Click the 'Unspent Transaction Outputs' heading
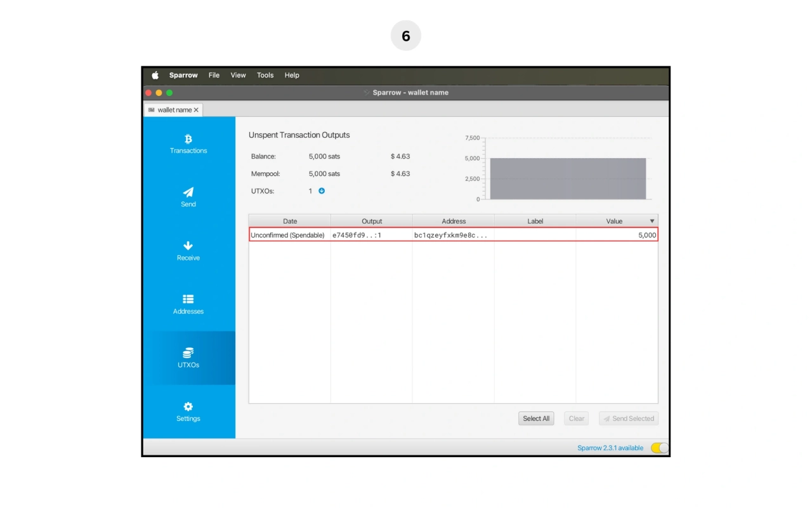The image size is (812, 508). tap(299, 135)
